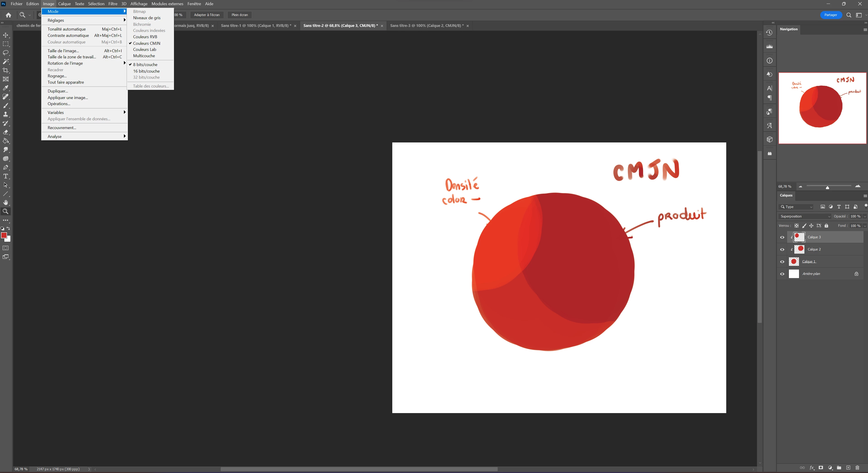Click Adapter à l'écran button
This screenshot has height=473, width=868.
point(207,15)
